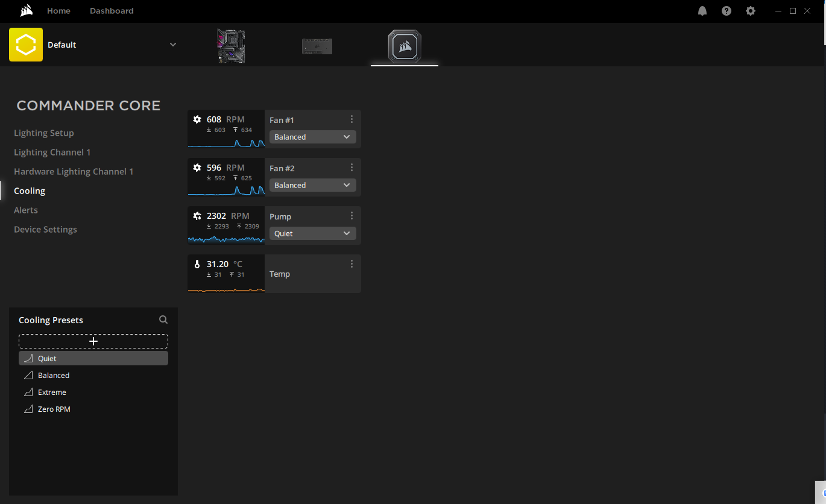The image size is (826, 504).
Task: Click the Extreme preset curve icon
Action: coord(28,392)
